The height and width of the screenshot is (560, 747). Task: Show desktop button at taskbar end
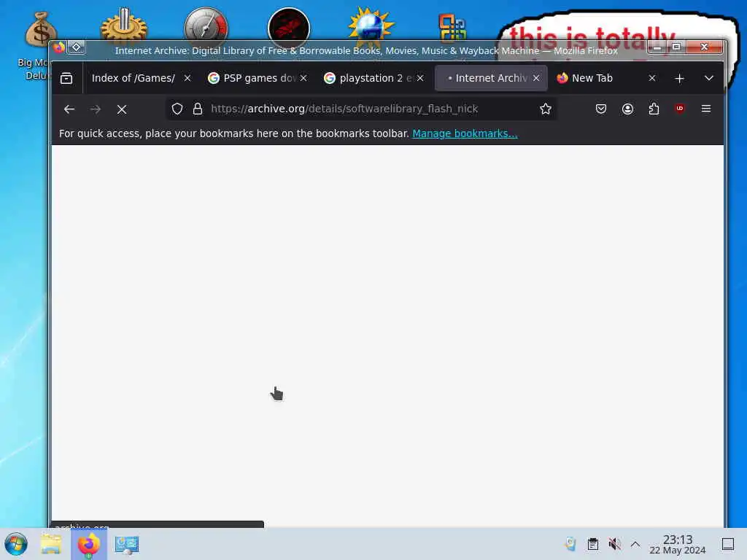tap(728, 544)
